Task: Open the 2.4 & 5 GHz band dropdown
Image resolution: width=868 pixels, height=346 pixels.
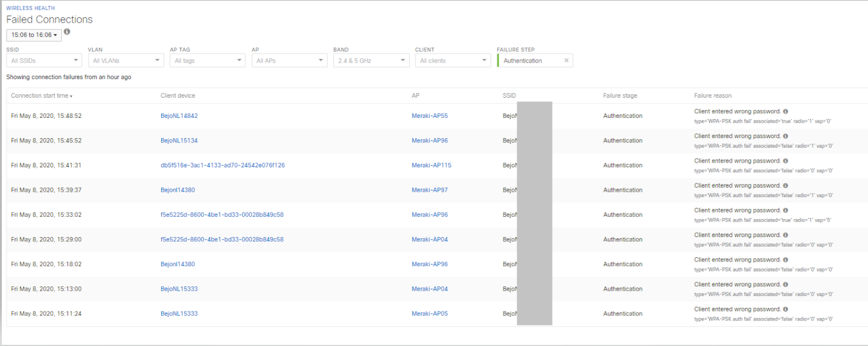Action: [371, 60]
